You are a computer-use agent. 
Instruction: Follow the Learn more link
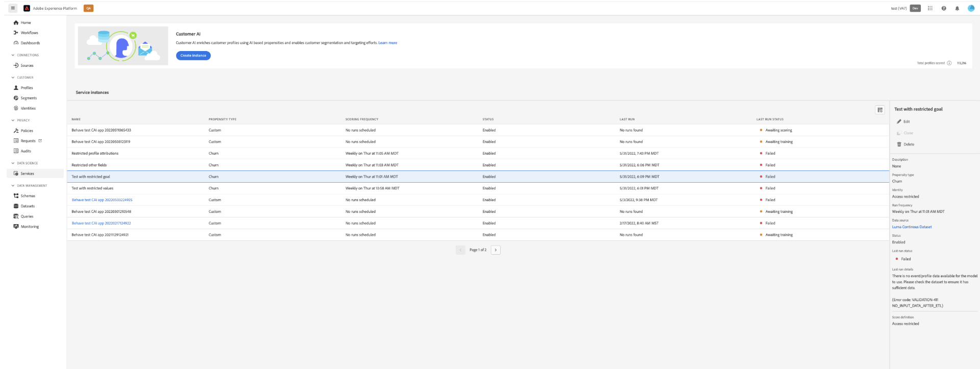[387, 43]
